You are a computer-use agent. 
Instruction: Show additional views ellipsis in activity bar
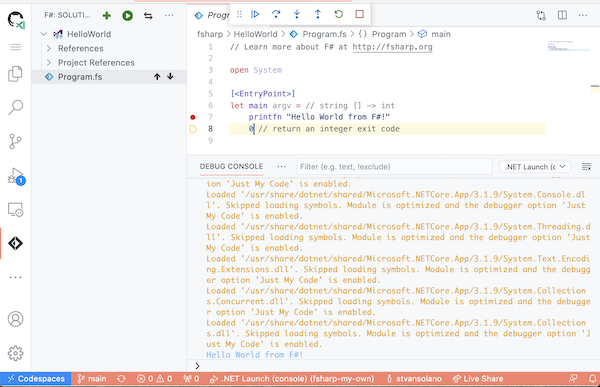click(16, 277)
